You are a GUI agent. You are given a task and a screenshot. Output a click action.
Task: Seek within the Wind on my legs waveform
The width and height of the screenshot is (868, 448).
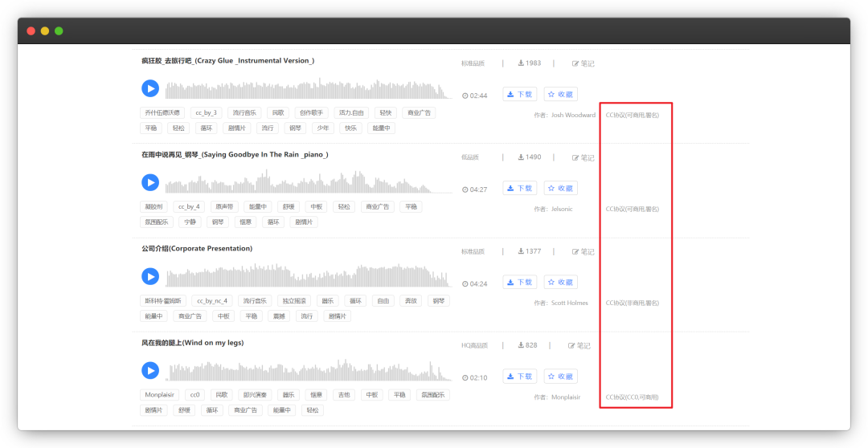pyautogui.click(x=305, y=371)
